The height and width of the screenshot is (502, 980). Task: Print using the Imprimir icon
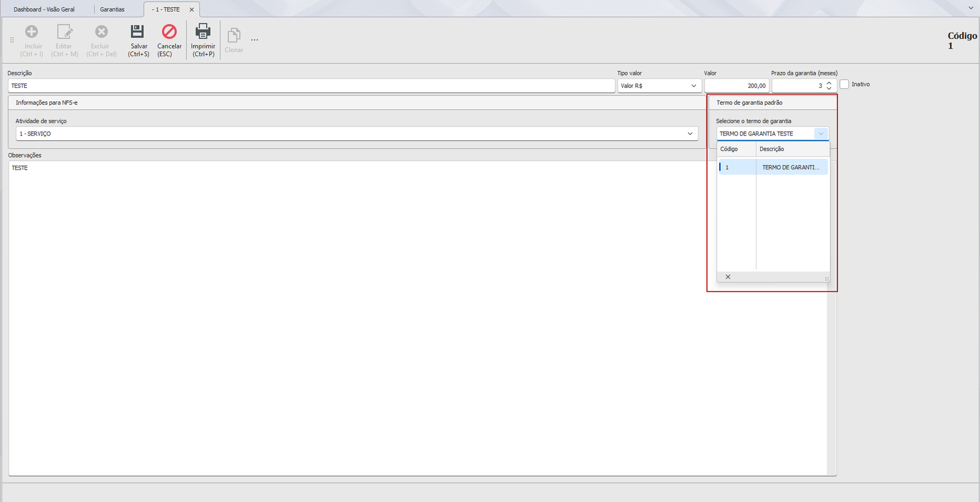pyautogui.click(x=203, y=31)
